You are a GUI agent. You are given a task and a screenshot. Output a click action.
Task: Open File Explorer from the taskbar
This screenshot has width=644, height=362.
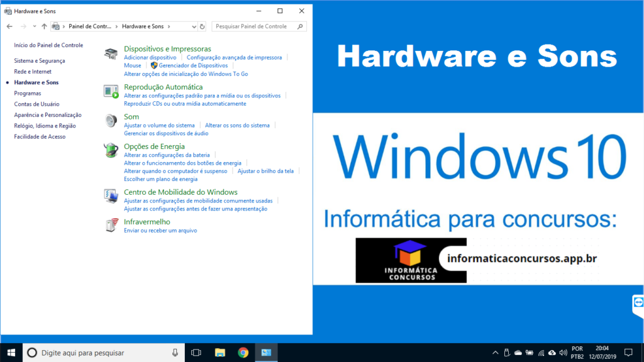(219, 353)
